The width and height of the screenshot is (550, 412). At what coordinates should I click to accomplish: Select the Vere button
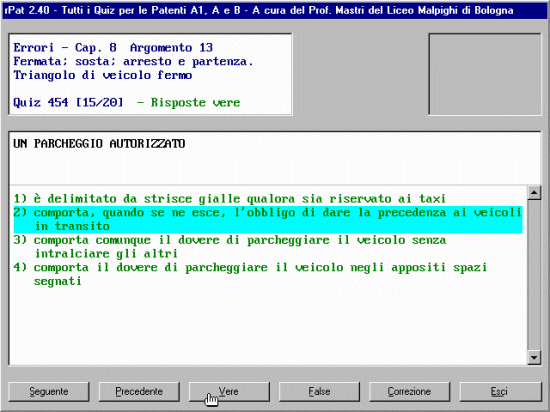pyautogui.click(x=229, y=391)
